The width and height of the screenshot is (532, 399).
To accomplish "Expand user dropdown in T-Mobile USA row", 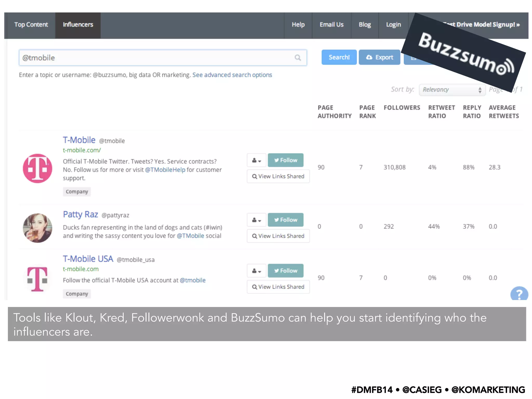I will click(256, 271).
